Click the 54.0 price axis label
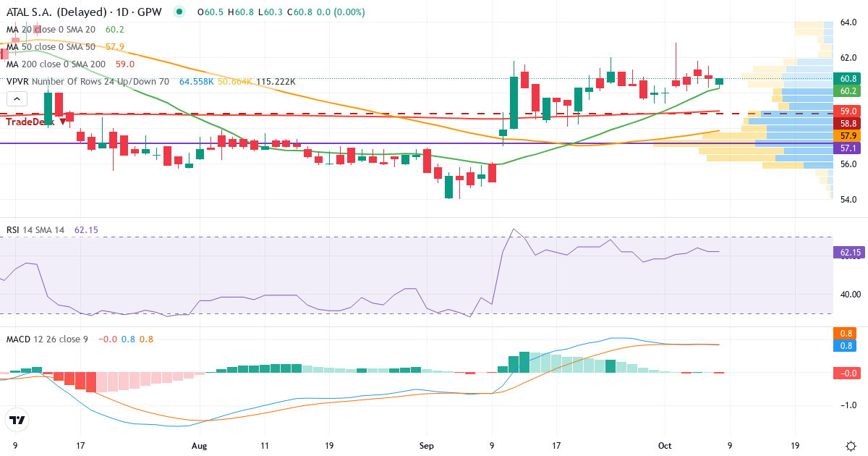 click(849, 200)
